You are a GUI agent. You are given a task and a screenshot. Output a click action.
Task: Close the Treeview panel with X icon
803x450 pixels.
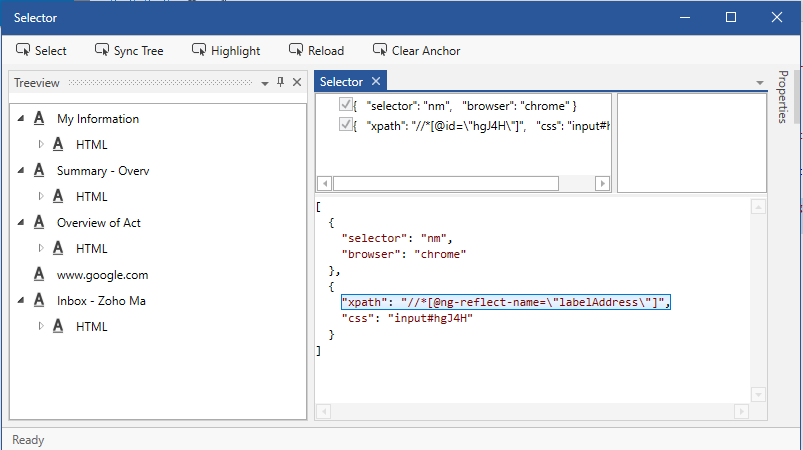point(297,82)
